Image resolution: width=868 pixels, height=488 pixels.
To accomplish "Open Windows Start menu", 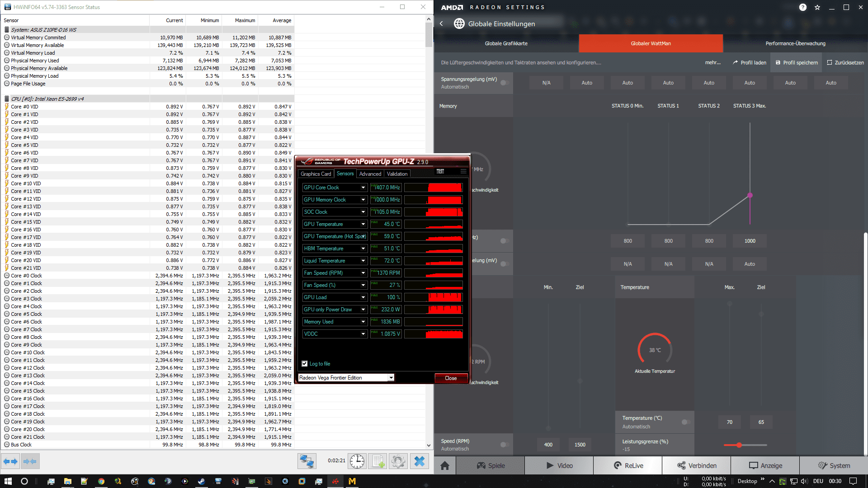I will [x=8, y=481].
